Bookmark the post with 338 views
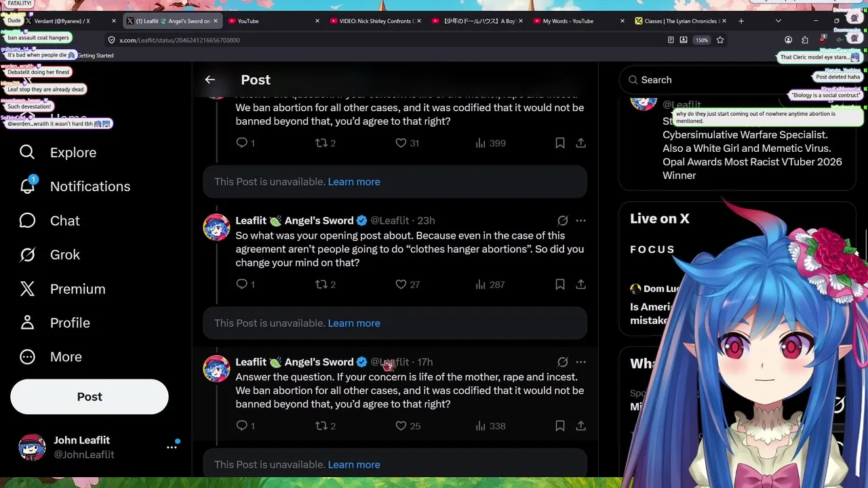Viewport: 868px width, 488px height. [x=560, y=426]
